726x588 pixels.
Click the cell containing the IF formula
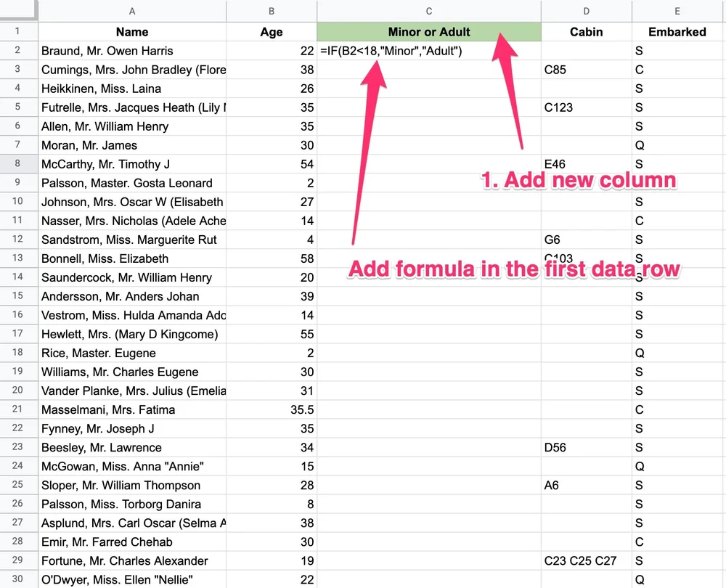(407, 51)
